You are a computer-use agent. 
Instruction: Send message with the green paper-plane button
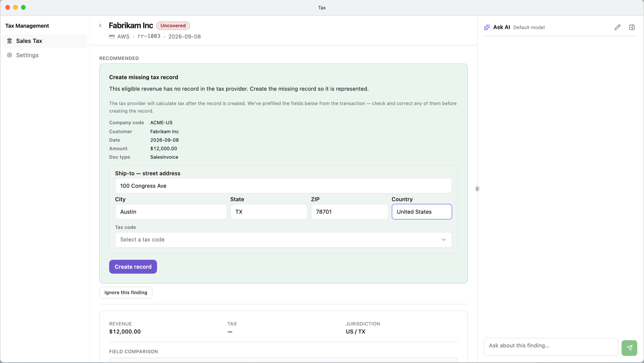click(x=629, y=348)
